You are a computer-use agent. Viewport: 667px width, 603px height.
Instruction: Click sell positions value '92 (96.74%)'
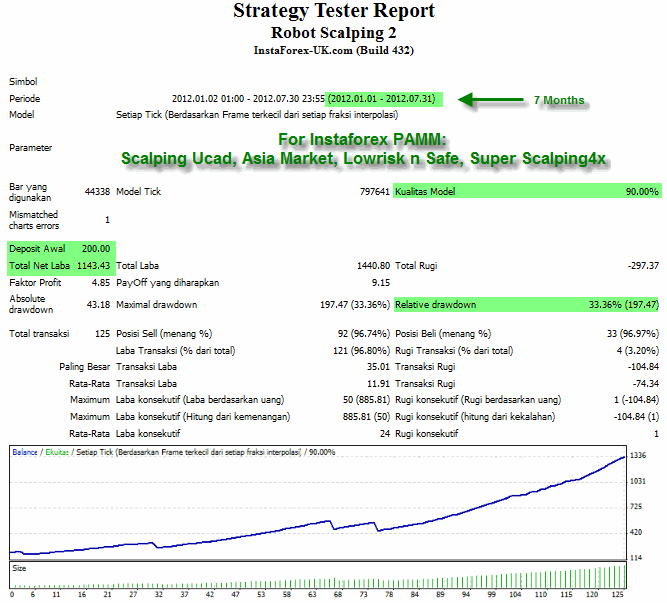[364, 334]
